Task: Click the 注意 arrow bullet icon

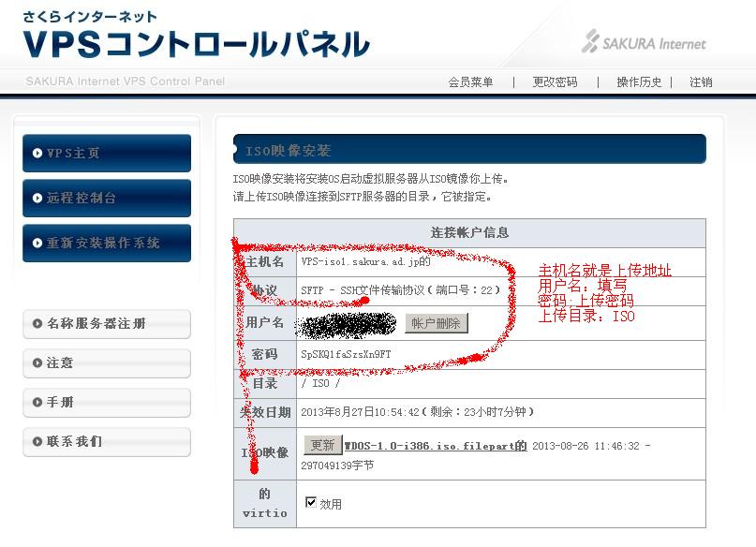Action: [x=37, y=362]
